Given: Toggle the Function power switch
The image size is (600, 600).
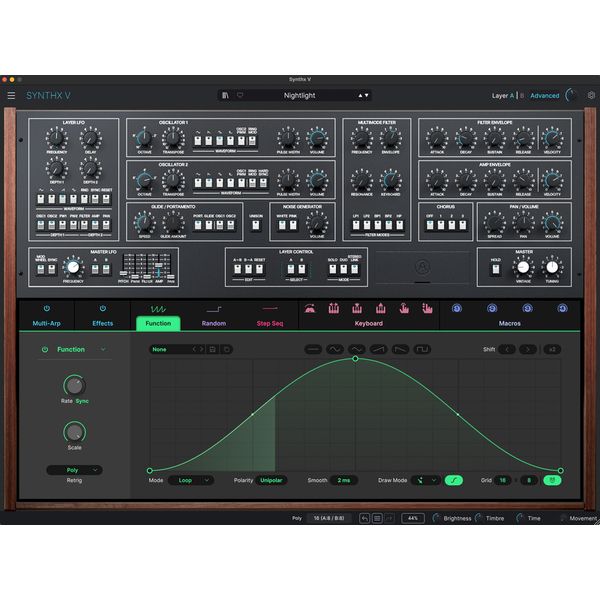Looking at the screenshot, I should pyautogui.click(x=45, y=349).
